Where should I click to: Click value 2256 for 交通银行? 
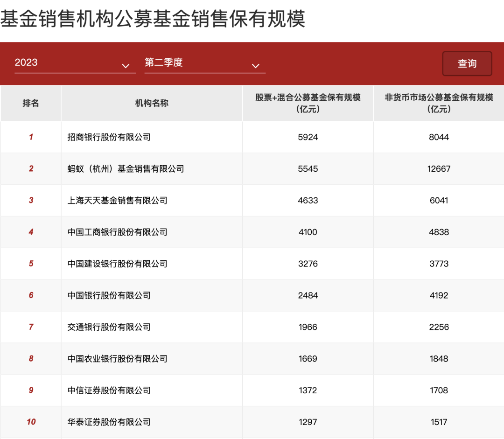(x=439, y=327)
